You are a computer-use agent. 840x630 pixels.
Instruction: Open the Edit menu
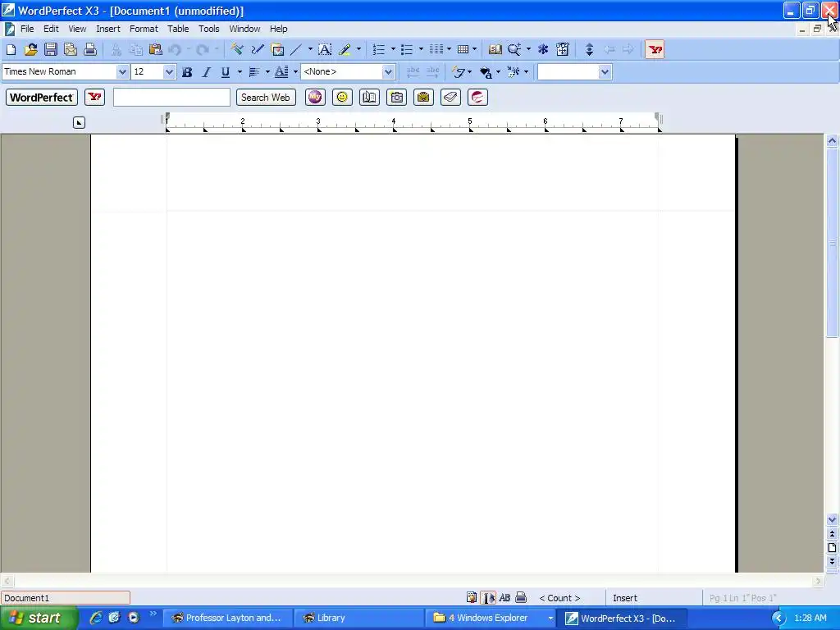click(x=51, y=29)
